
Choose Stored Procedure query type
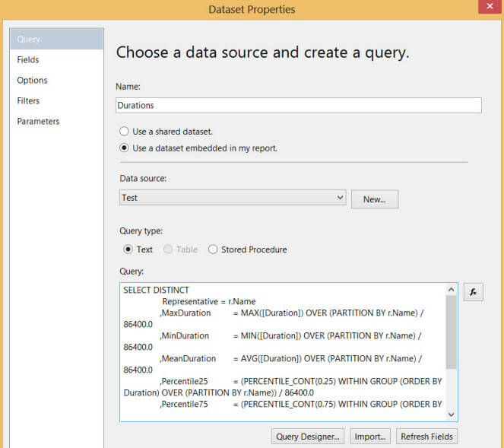click(x=213, y=249)
